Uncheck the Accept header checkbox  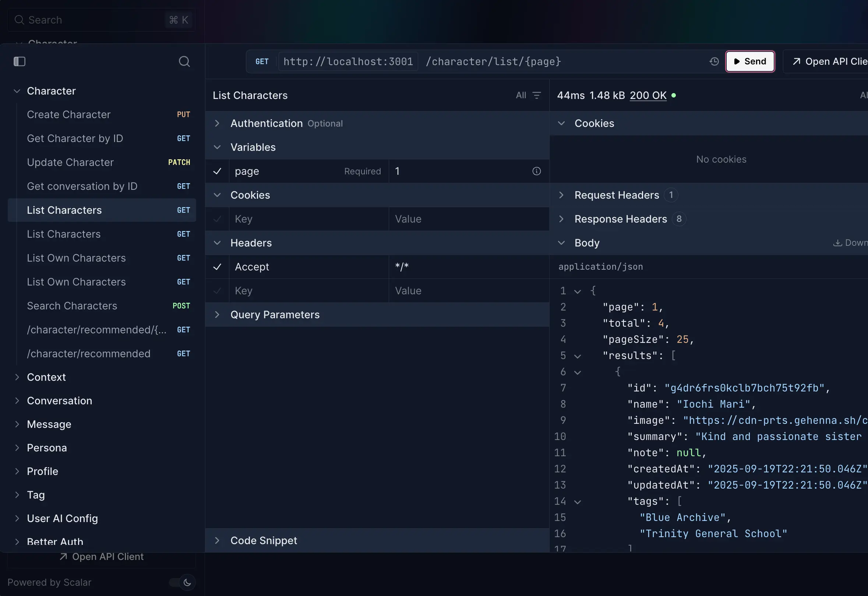click(217, 267)
